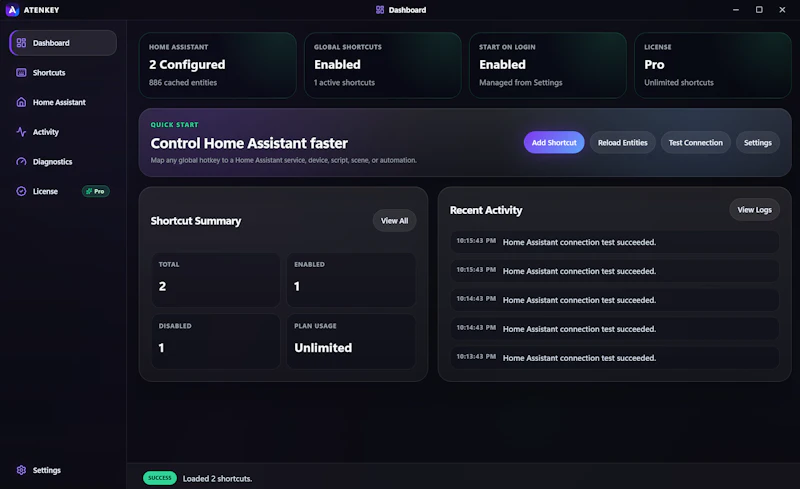The width and height of the screenshot is (800, 489).
Task: Click the Pro badge beside License
Action: pyautogui.click(x=95, y=191)
